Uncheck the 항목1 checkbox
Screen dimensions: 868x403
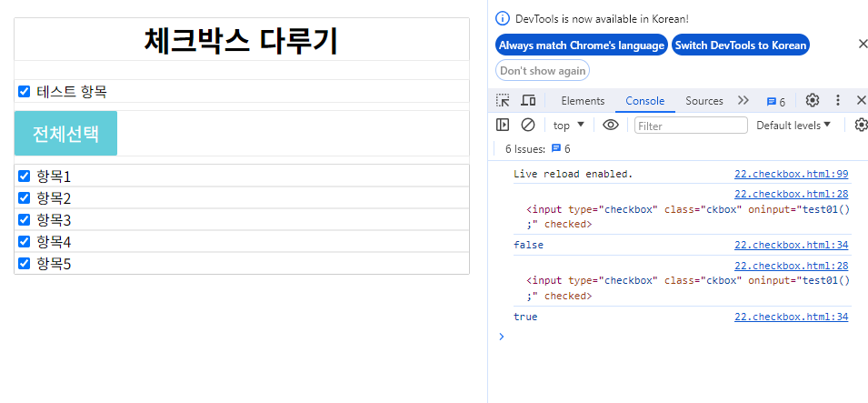coord(24,176)
